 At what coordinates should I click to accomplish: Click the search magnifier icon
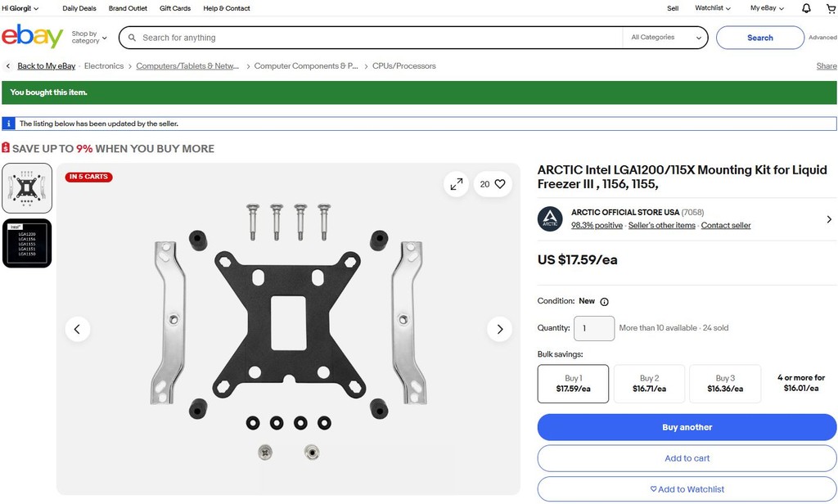(132, 38)
